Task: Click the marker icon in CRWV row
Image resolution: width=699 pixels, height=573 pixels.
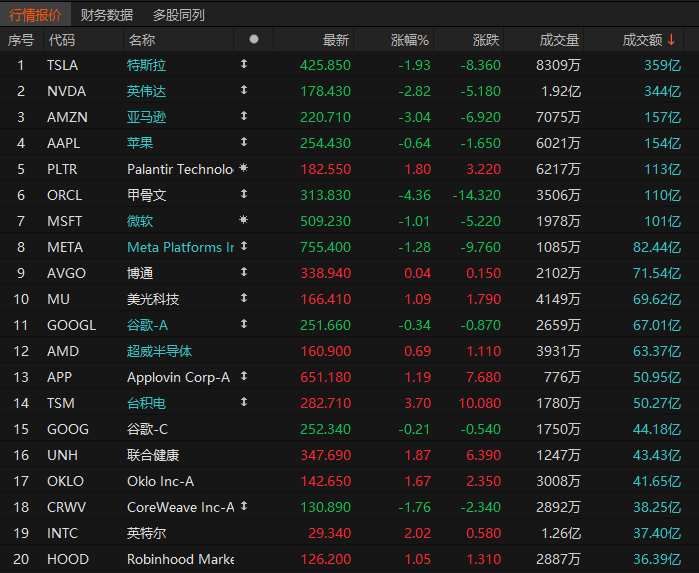Action: 244,506
